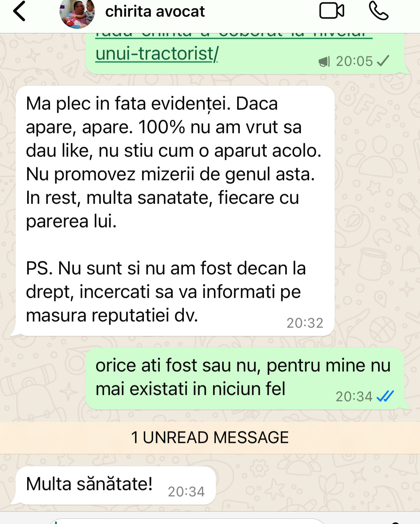Select the 'Multa sănătate!' message

click(116, 485)
